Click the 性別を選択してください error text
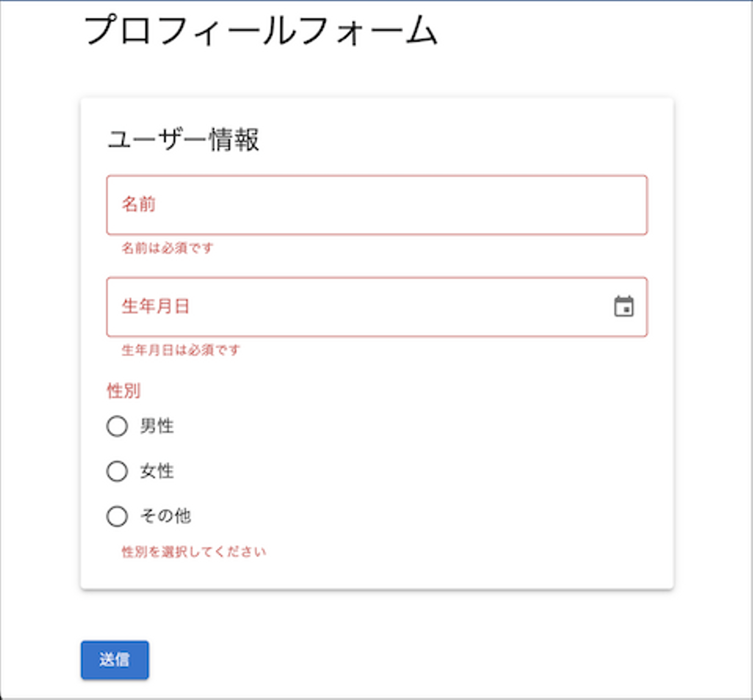The width and height of the screenshot is (753, 700). 193,551
